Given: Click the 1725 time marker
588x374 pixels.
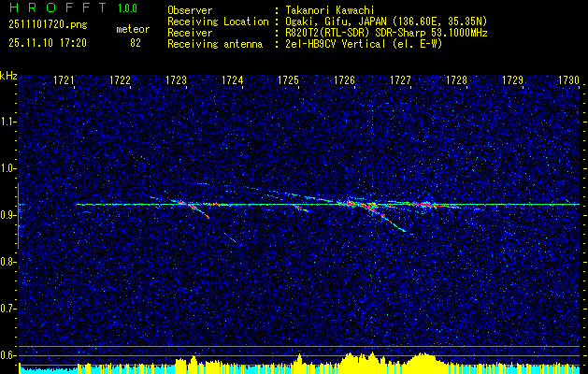Looking at the screenshot, I should [x=288, y=79].
